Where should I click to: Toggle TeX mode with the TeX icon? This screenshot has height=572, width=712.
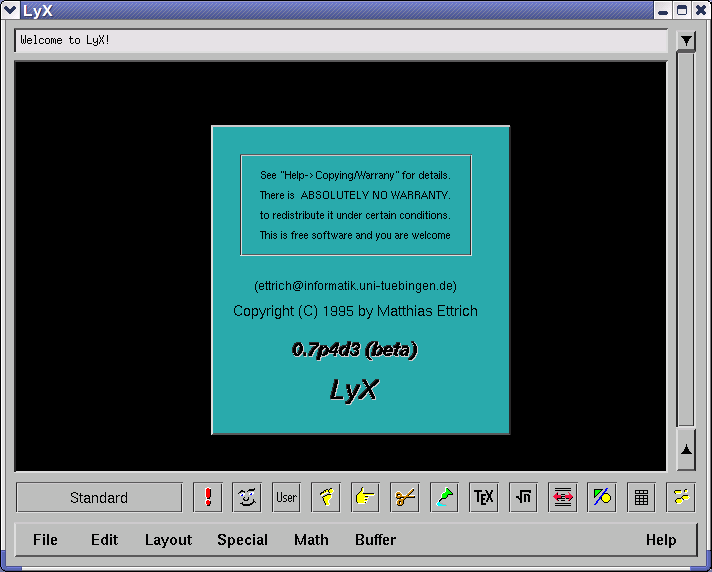484,497
